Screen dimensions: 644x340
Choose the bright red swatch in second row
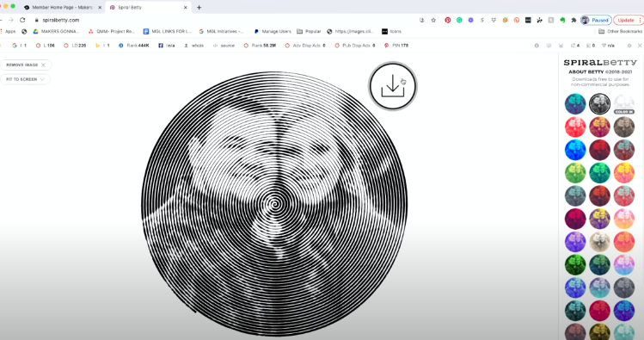(x=575, y=127)
